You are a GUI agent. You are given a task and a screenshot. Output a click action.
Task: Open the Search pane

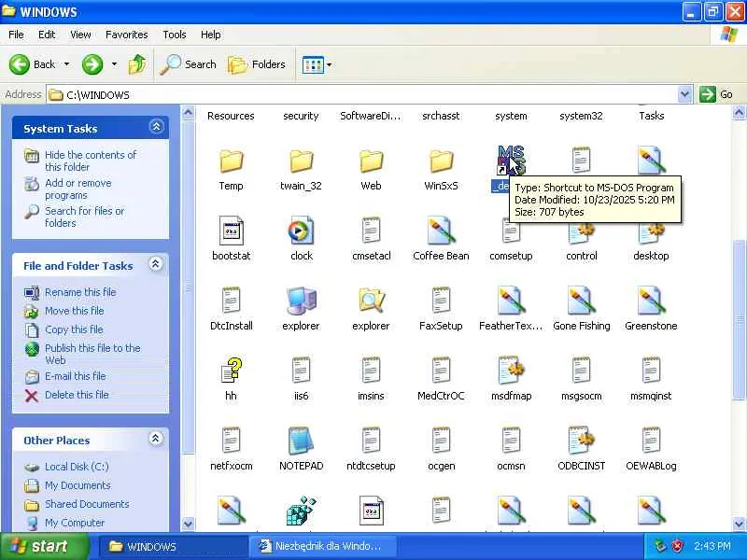[x=189, y=64]
